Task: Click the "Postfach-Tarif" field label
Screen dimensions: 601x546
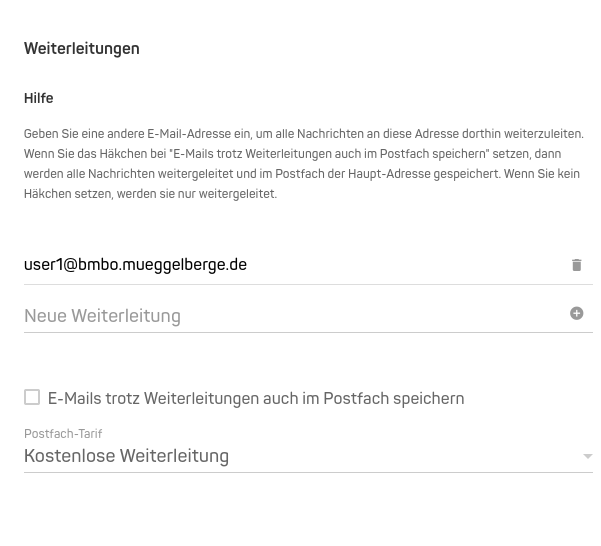Action: tap(63, 434)
